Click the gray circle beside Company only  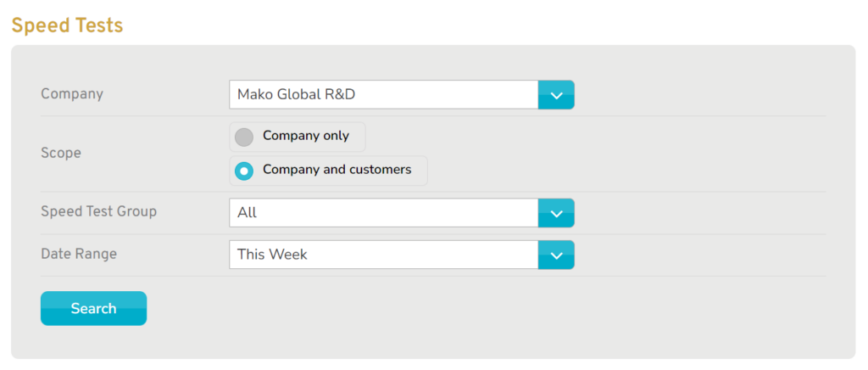pyautogui.click(x=244, y=137)
